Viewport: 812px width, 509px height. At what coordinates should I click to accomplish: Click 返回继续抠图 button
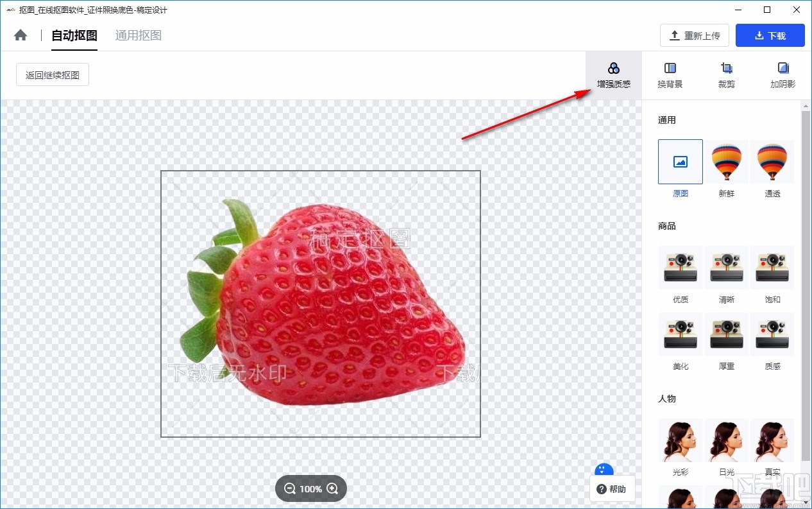[x=53, y=74]
